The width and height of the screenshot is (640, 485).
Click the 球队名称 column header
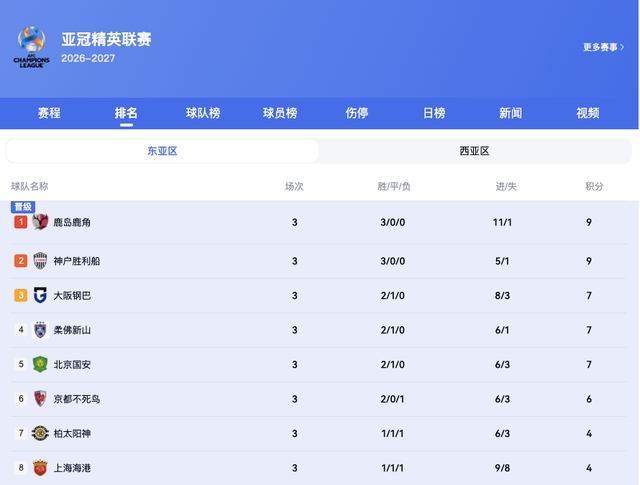tap(30, 187)
